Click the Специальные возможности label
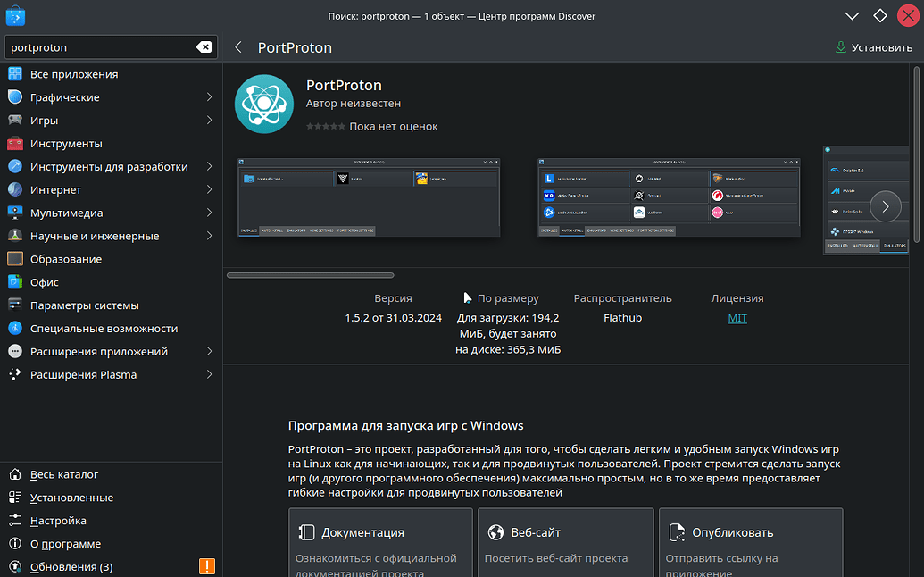The height and width of the screenshot is (577, 924). [104, 329]
